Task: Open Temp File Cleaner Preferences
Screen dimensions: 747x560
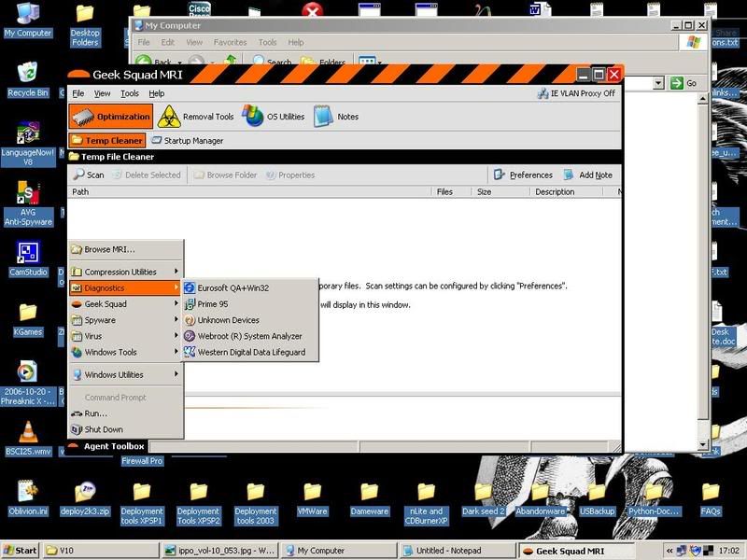Action: 523,175
